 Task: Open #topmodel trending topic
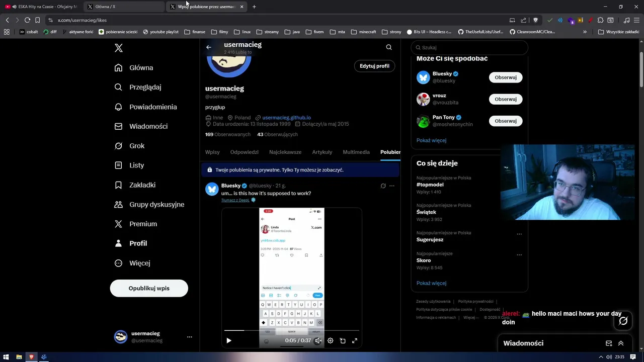[x=430, y=185]
